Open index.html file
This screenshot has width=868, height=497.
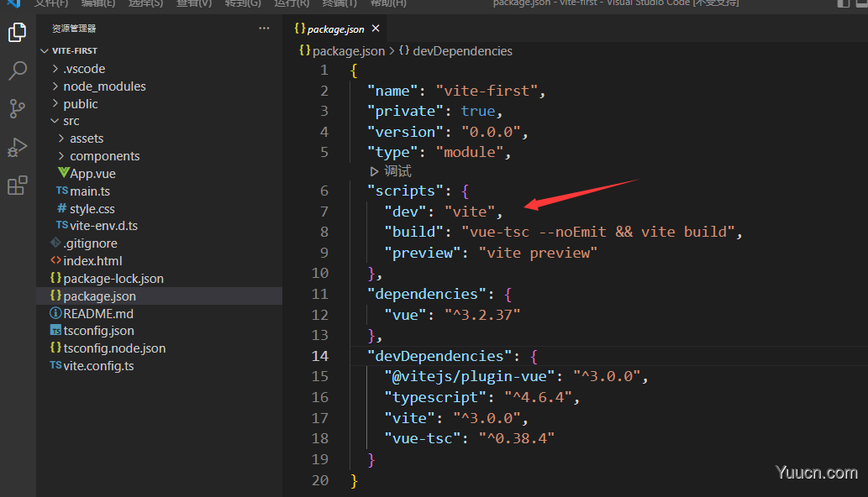(92, 261)
